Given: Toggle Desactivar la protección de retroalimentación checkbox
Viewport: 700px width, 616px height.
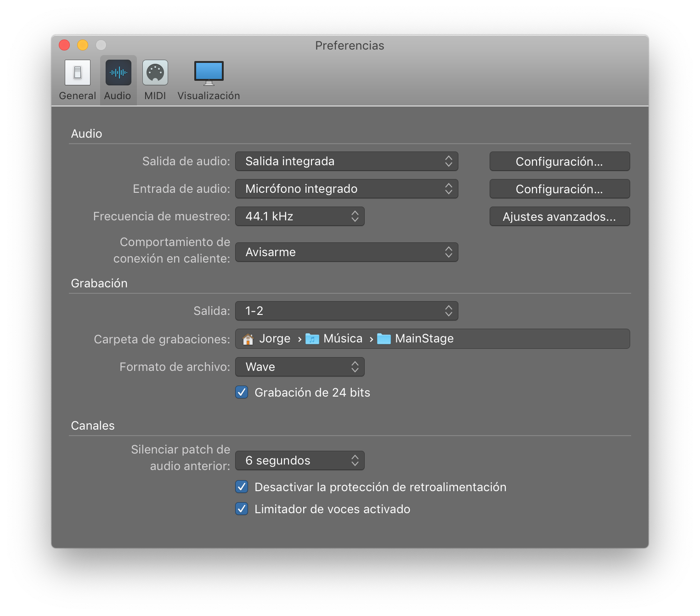Looking at the screenshot, I should tap(242, 487).
